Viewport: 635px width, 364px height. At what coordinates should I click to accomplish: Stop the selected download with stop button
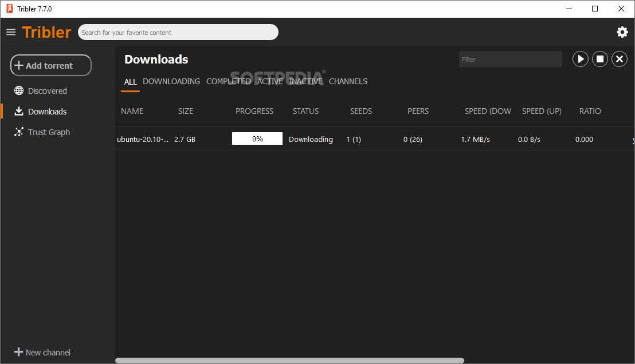coord(600,59)
